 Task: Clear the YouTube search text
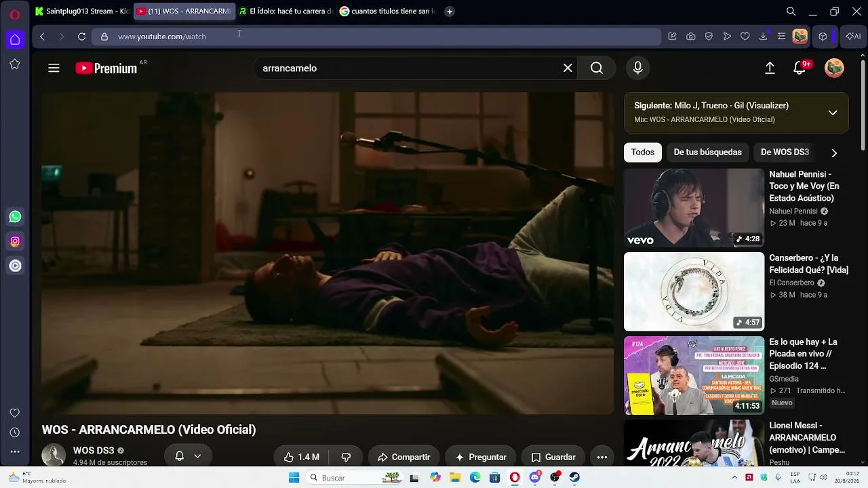pos(568,68)
